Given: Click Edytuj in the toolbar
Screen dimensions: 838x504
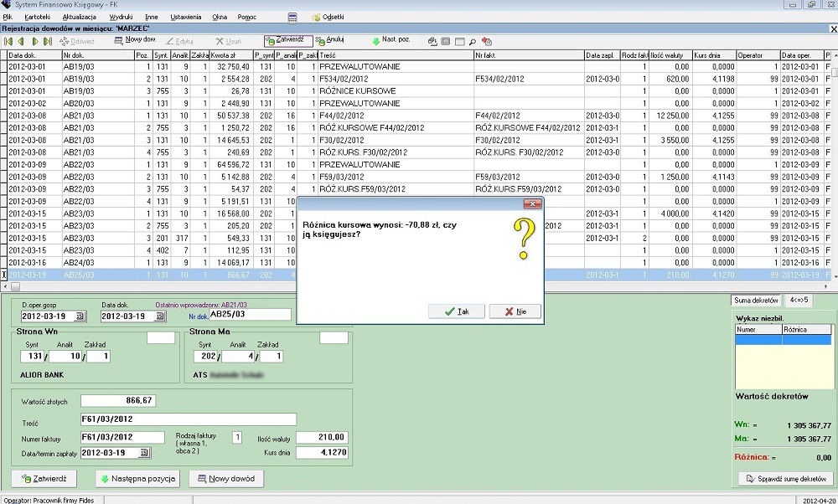Looking at the screenshot, I should tap(179, 41).
